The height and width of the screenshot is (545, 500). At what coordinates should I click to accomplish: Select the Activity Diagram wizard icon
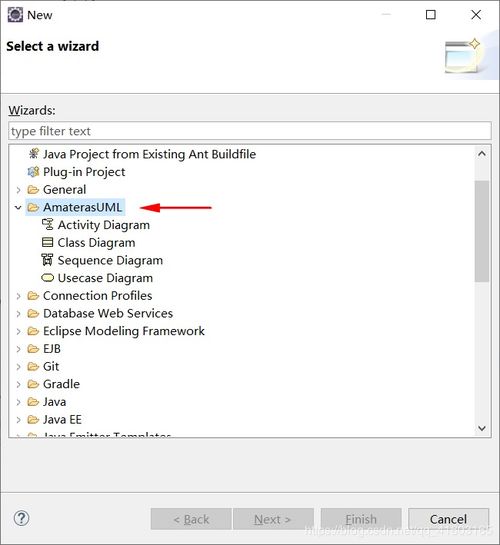point(47,225)
